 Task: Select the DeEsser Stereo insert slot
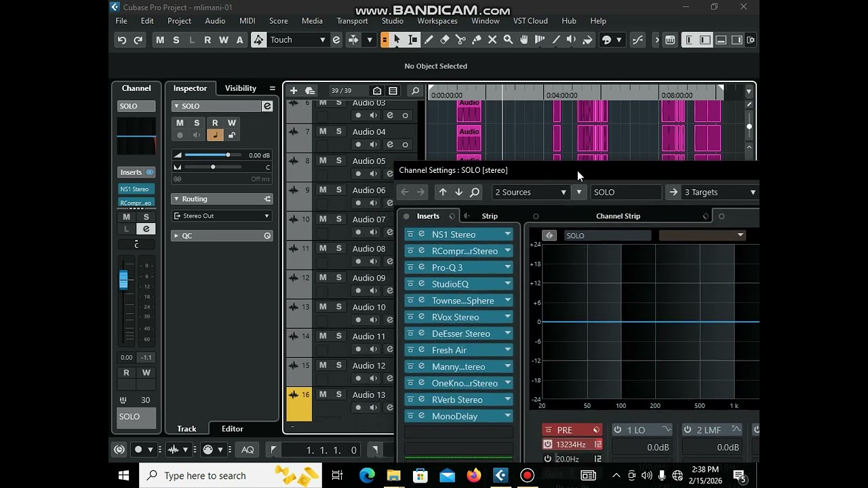(x=458, y=333)
